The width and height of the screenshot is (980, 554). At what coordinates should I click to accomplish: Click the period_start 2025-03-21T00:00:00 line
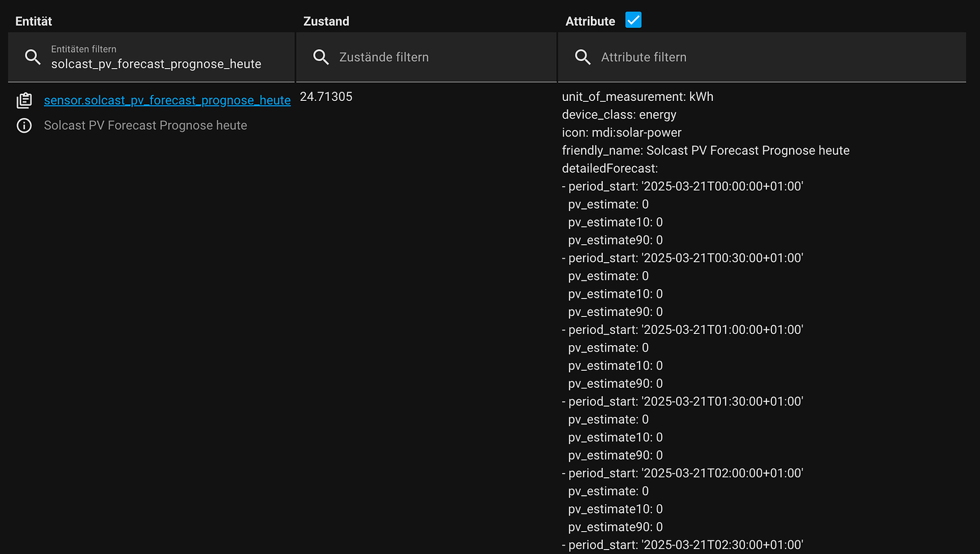click(682, 187)
